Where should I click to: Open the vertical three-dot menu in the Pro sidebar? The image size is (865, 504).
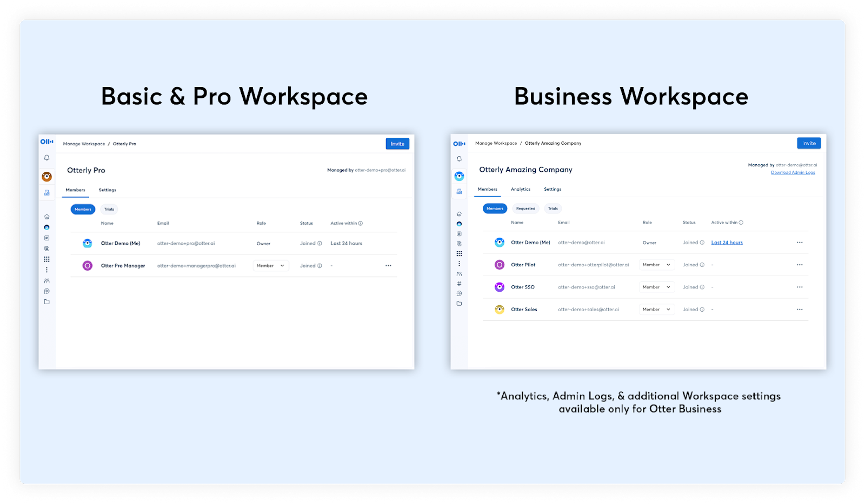[47, 270]
